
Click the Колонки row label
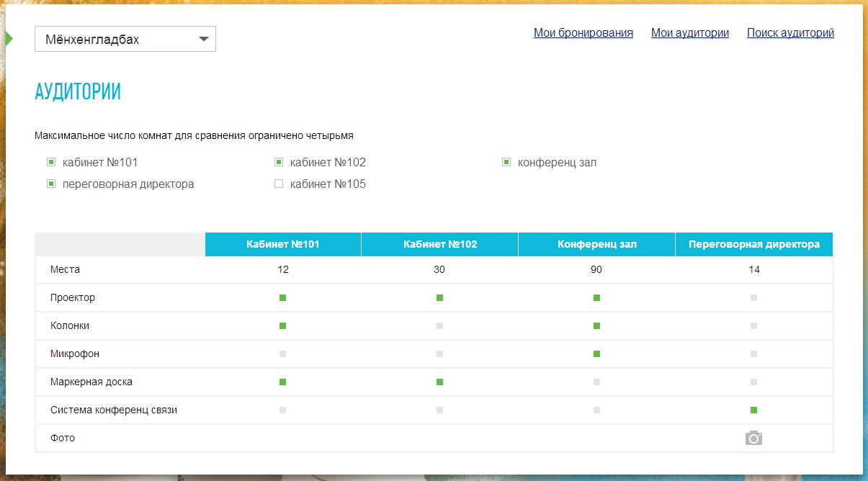(x=70, y=325)
